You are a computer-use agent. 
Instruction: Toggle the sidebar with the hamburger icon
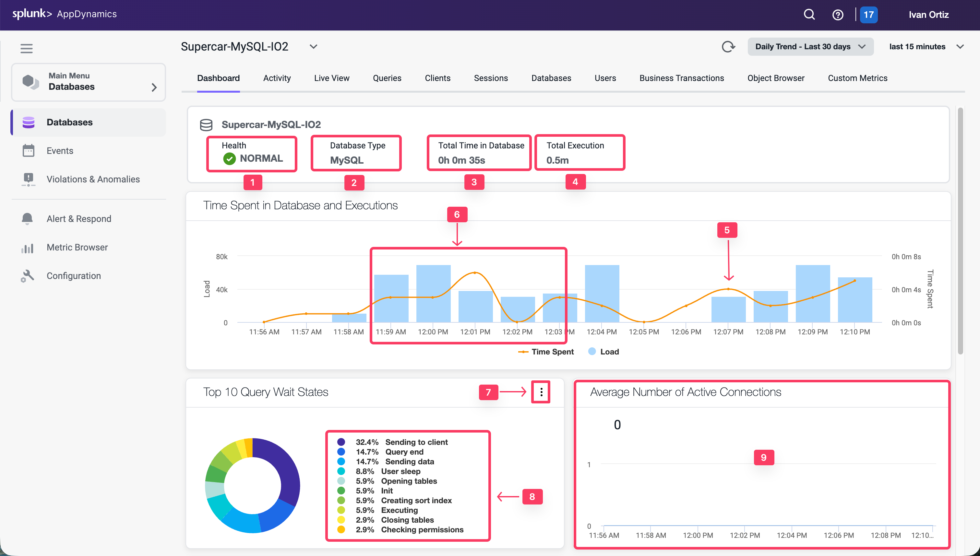26,48
